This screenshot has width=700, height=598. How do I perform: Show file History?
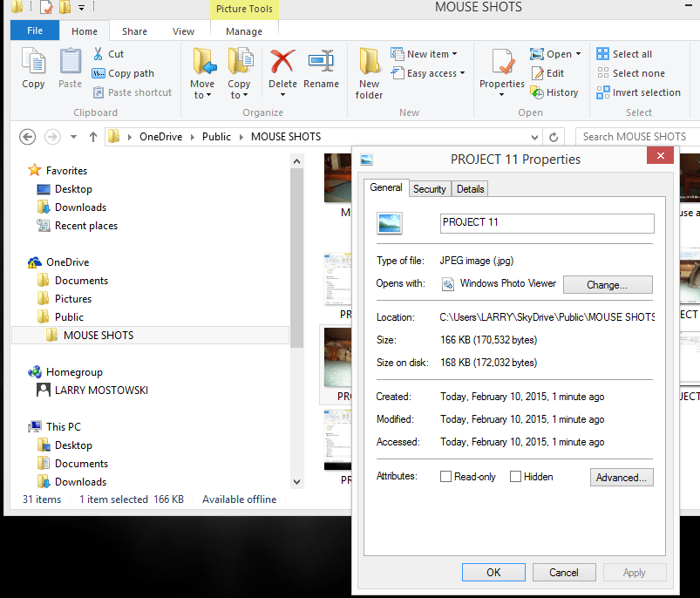554,92
